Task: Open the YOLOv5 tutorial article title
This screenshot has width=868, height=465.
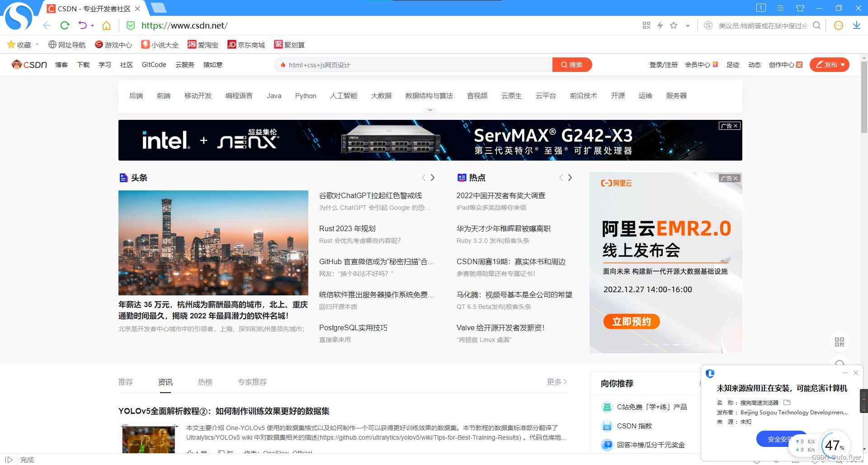Action: click(224, 411)
